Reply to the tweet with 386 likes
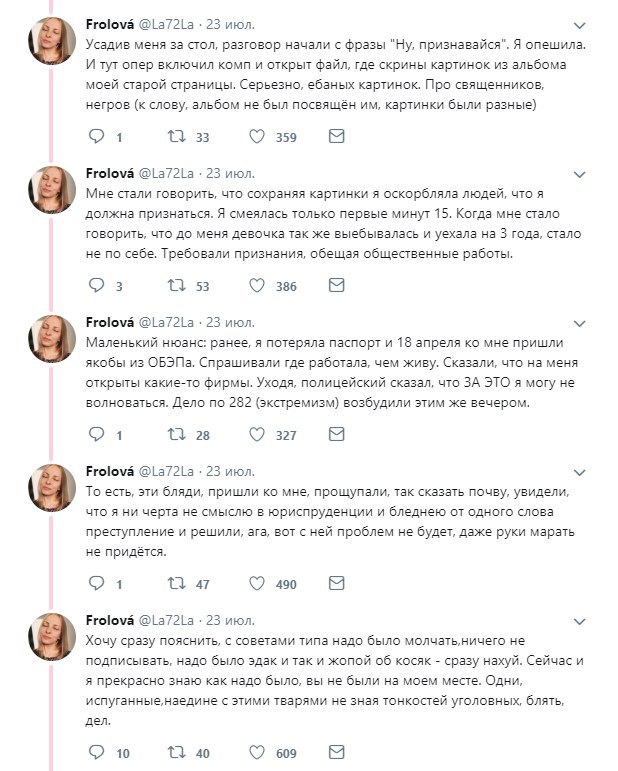 (x=97, y=286)
